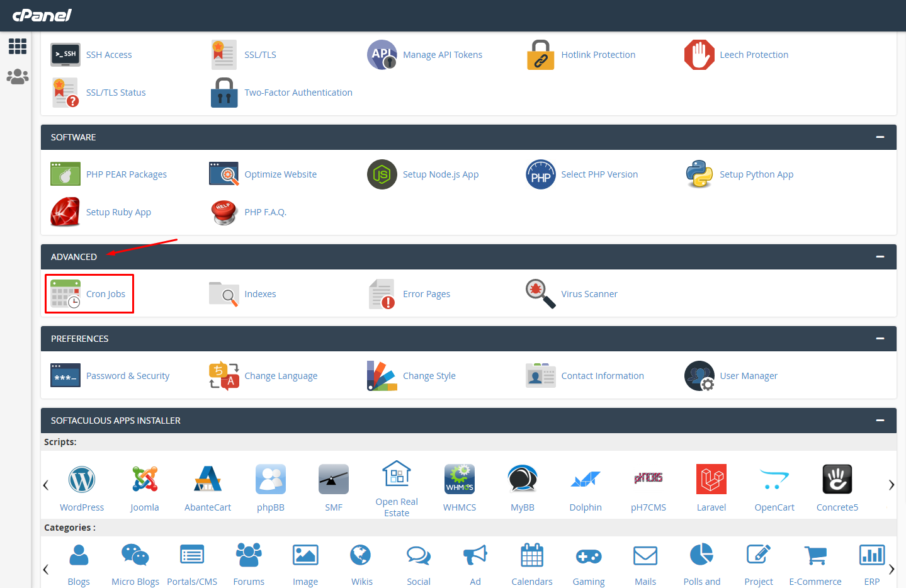Image resolution: width=906 pixels, height=588 pixels.
Task: Click the Cron Jobs link
Action: [106, 294]
